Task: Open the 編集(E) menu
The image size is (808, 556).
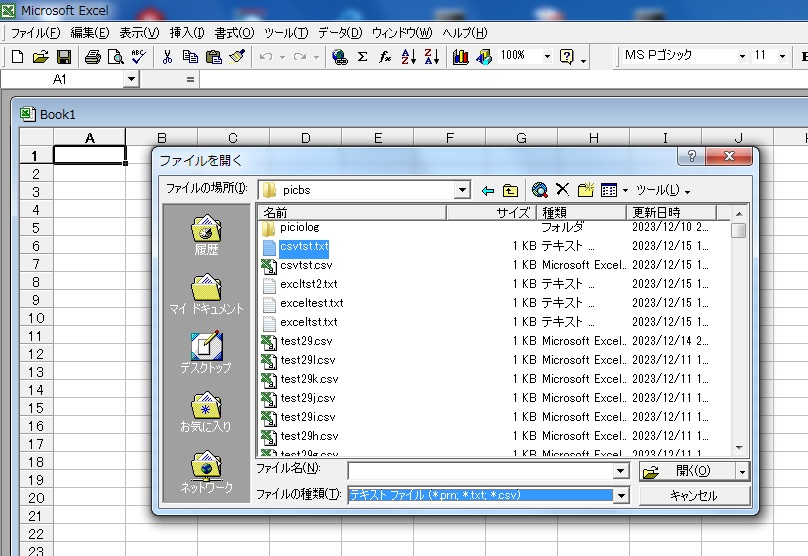Action: pos(90,33)
